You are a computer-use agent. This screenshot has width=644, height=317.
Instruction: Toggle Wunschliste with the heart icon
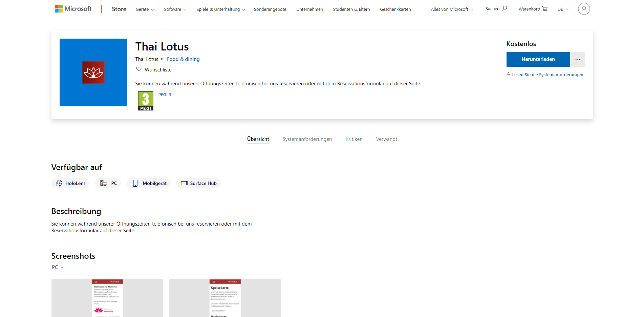[x=138, y=69]
